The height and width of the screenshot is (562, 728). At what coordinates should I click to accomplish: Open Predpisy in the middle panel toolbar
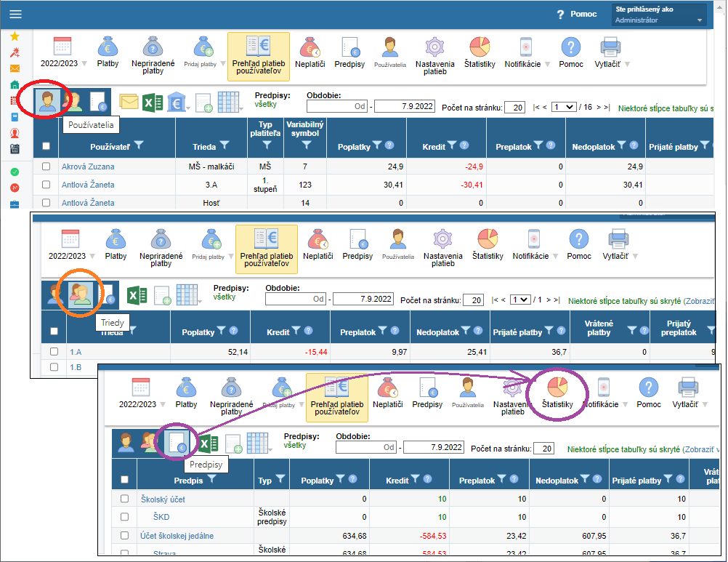[357, 245]
